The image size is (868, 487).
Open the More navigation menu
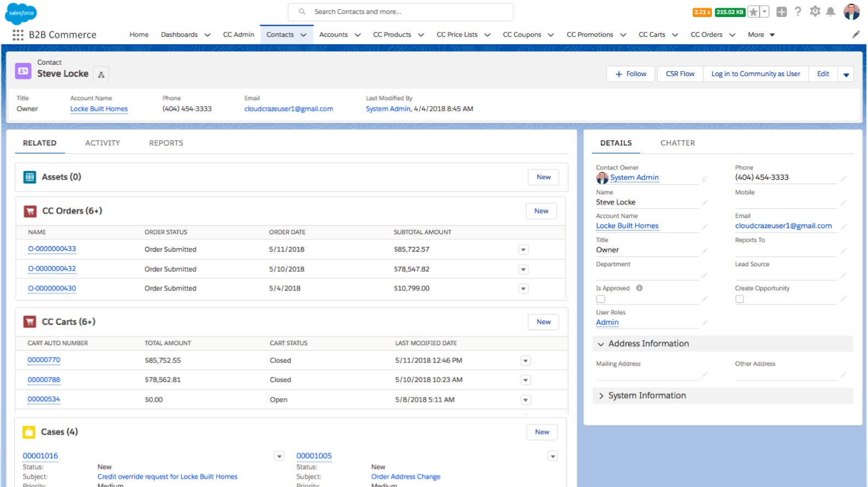point(761,35)
